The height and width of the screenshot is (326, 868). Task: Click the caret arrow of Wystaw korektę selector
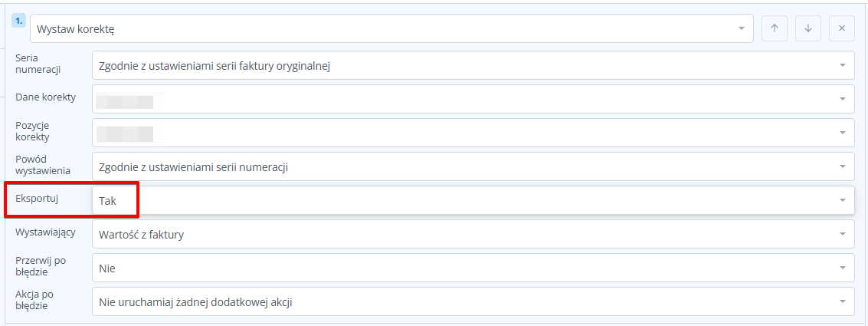pos(741,29)
